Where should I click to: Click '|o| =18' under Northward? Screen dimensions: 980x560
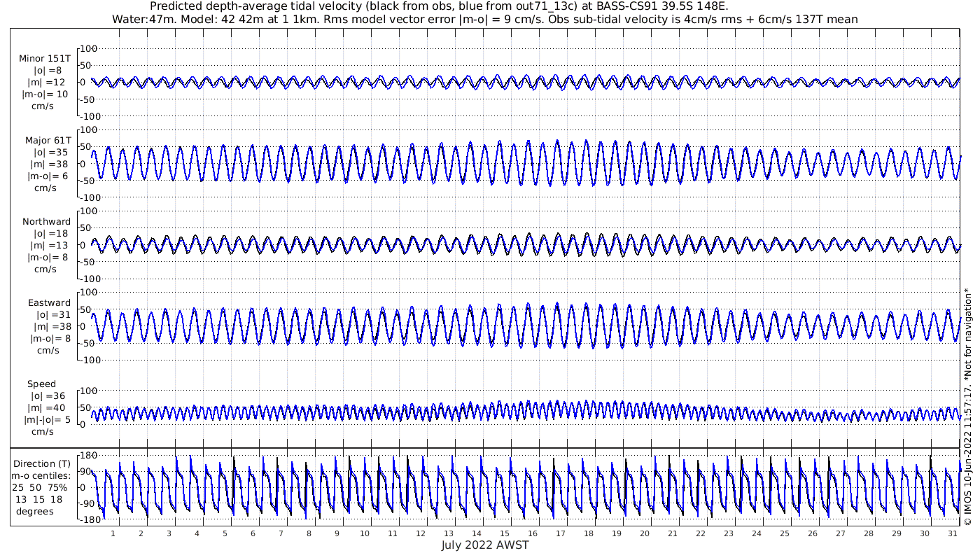coord(51,233)
